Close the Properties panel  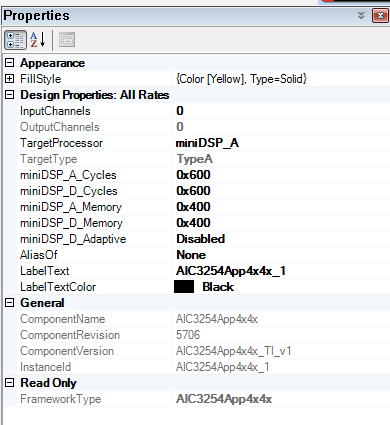point(380,16)
